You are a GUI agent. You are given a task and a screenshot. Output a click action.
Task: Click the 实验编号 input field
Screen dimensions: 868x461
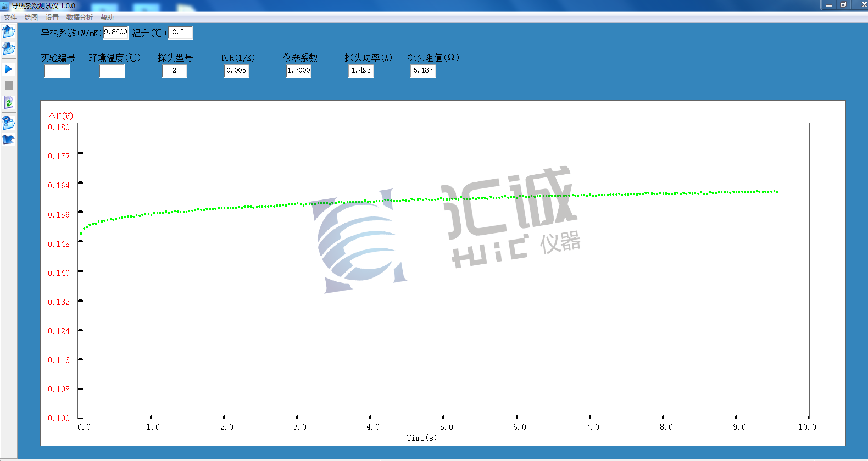pyautogui.click(x=57, y=71)
